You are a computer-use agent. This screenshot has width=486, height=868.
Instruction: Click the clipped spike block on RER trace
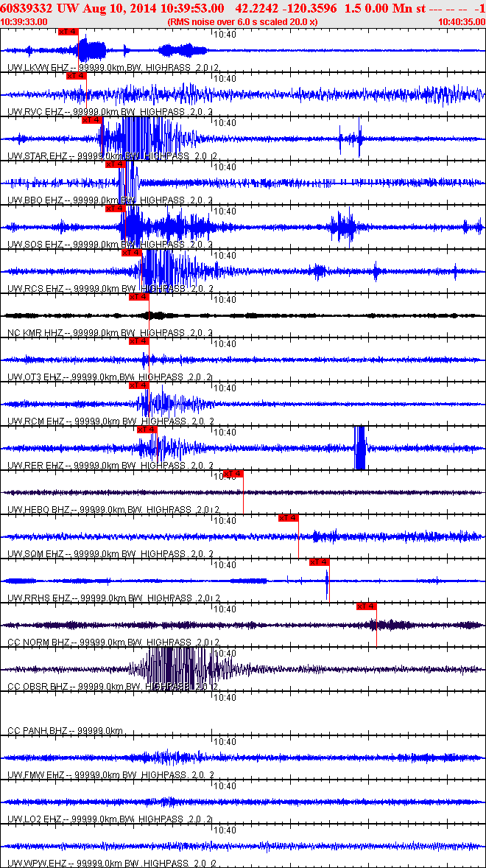[360, 448]
